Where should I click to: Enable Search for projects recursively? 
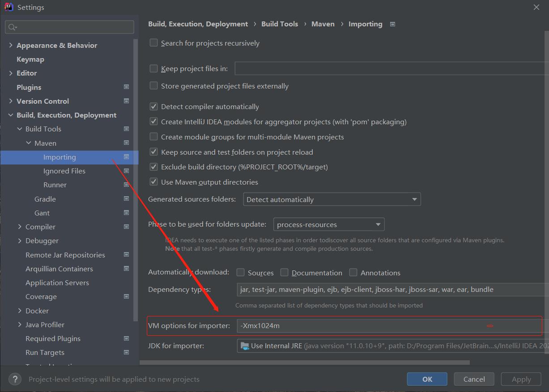[x=153, y=42]
